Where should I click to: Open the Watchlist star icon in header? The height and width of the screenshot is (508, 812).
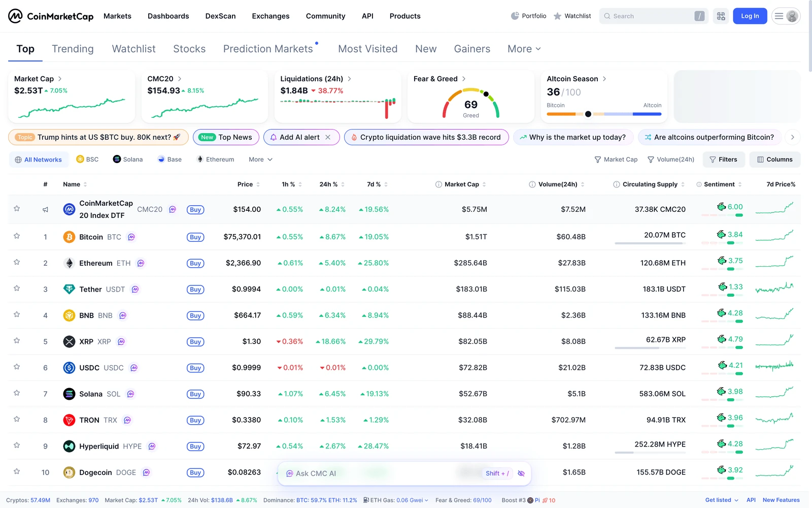[557, 16]
